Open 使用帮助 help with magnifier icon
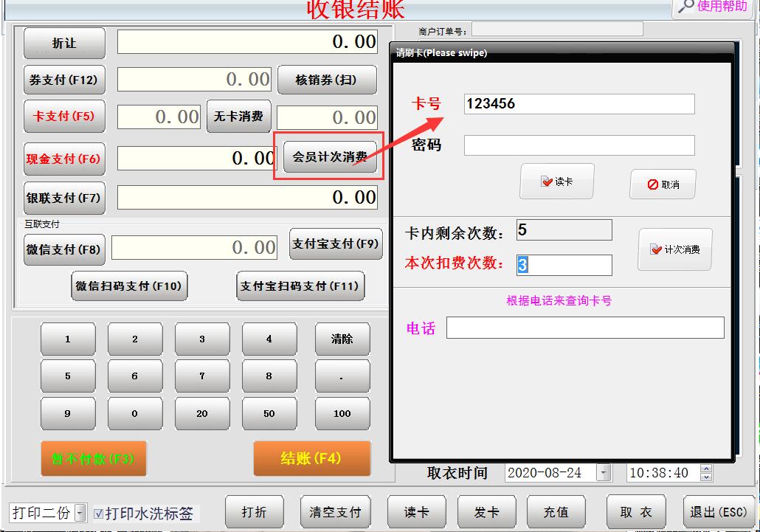This screenshot has width=760, height=532. coord(712,7)
